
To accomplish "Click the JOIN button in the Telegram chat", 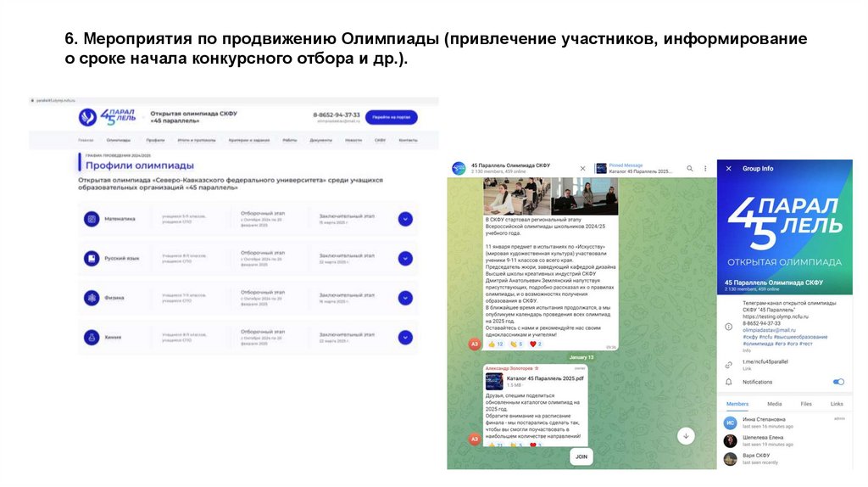I will pos(581,456).
